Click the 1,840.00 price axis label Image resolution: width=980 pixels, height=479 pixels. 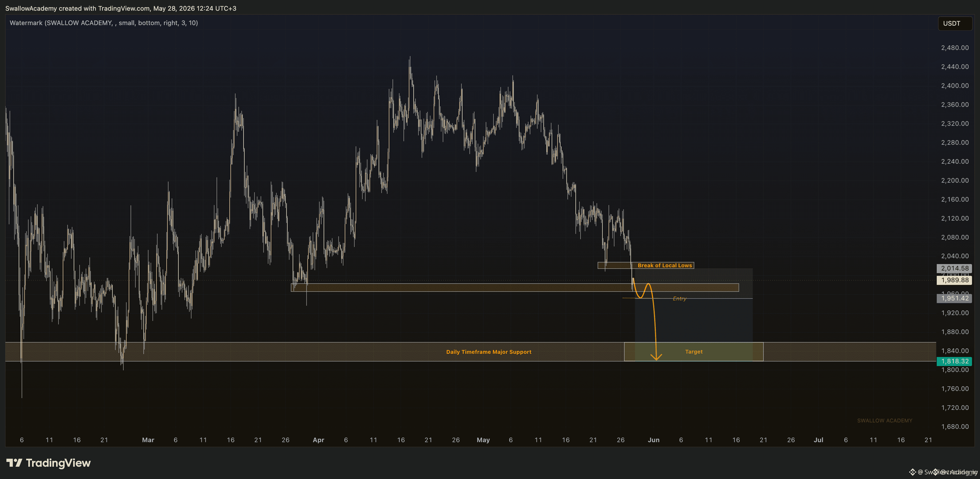(955, 351)
